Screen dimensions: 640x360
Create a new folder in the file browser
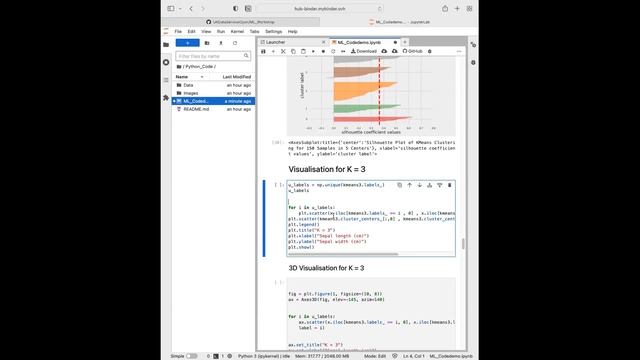tap(207, 43)
